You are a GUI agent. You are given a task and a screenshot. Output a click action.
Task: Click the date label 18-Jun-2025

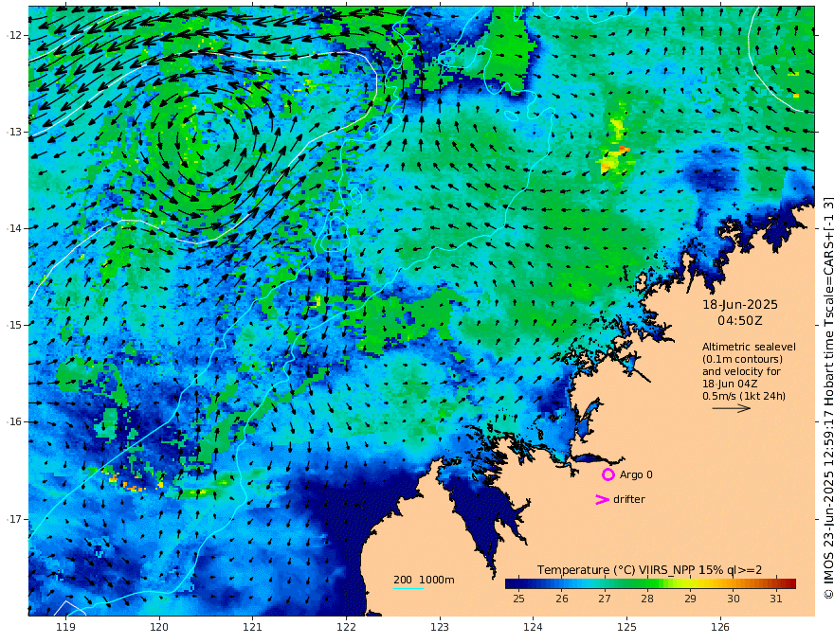(740, 305)
